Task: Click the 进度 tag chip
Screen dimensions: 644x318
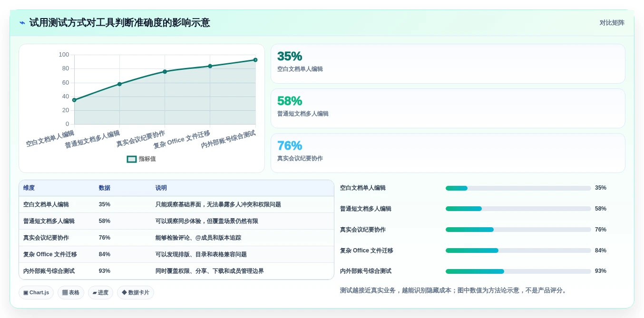Action: point(100,293)
